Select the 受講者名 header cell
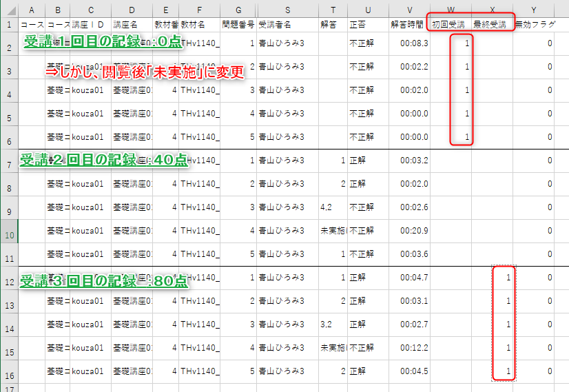The height and width of the screenshot is (392, 569). pyautogui.click(x=287, y=24)
